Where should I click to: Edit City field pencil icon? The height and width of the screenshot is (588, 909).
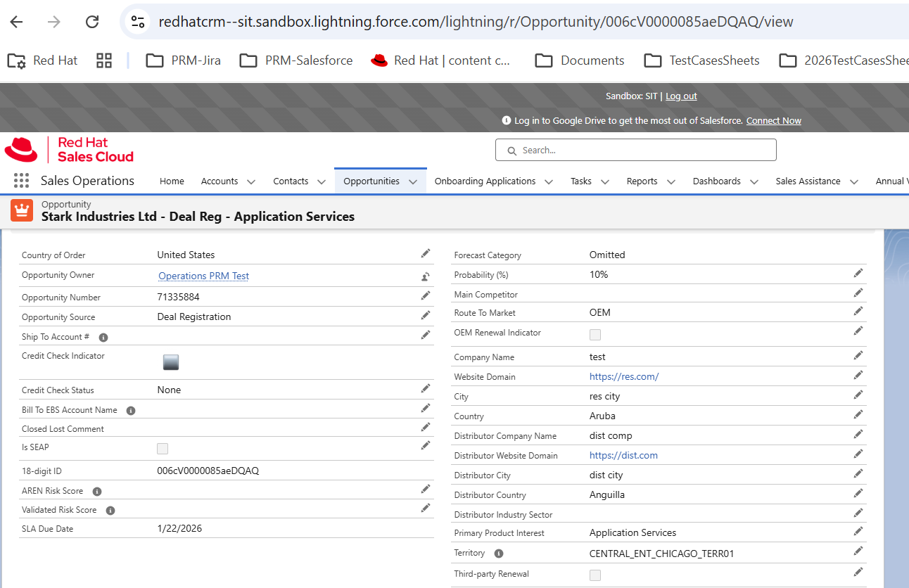(x=858, y=395)
